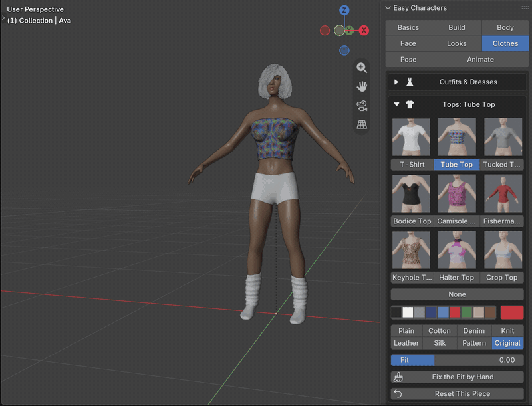Screen dimensions: 532x406
Task: Pick the small red color swatch
Action: [455, 312]
